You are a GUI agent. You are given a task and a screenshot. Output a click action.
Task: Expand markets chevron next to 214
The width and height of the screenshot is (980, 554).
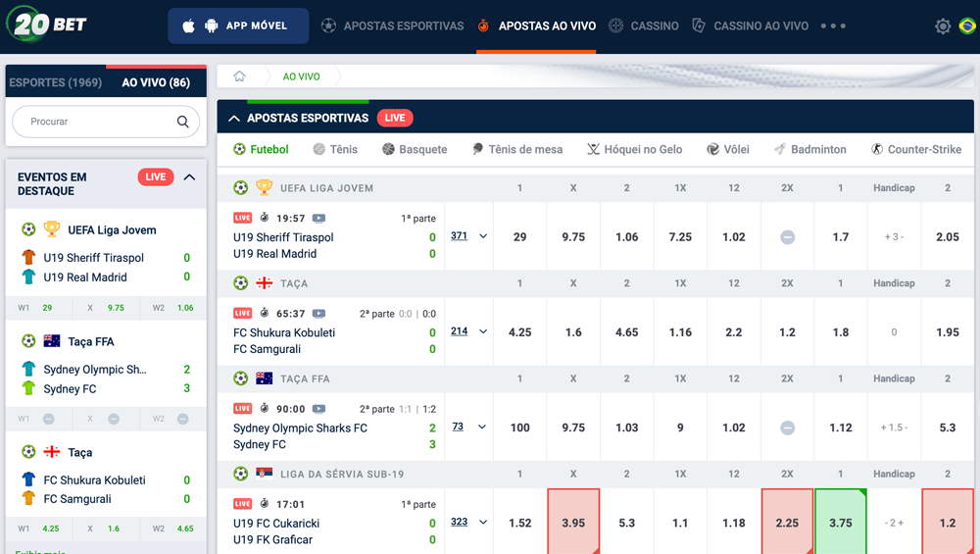point(483,331)
